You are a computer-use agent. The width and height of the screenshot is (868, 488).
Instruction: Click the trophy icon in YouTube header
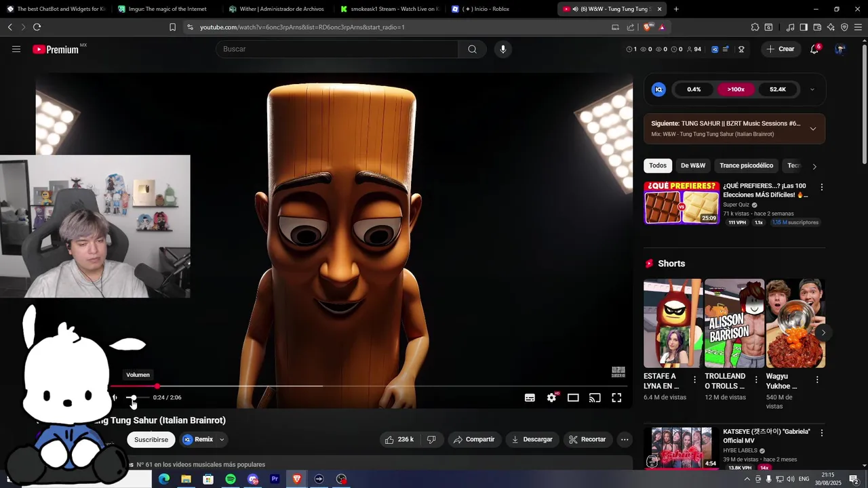coord(741,49)
